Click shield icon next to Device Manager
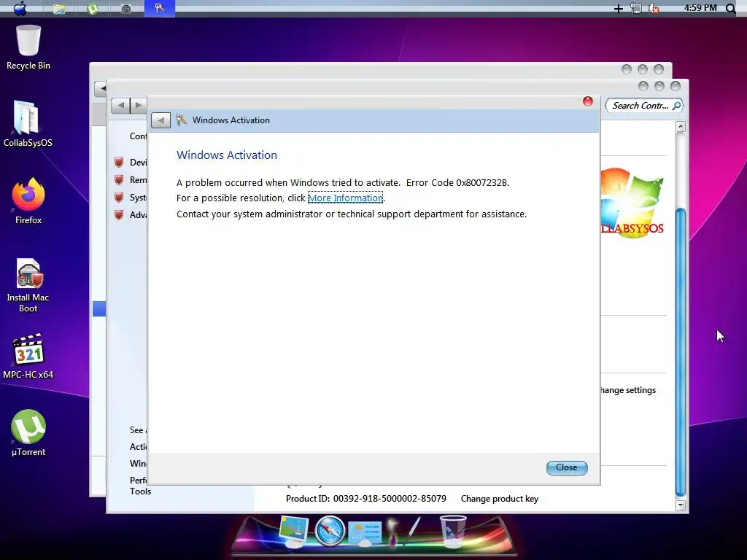The image size is (747, 560). click(x=119, y=163)
